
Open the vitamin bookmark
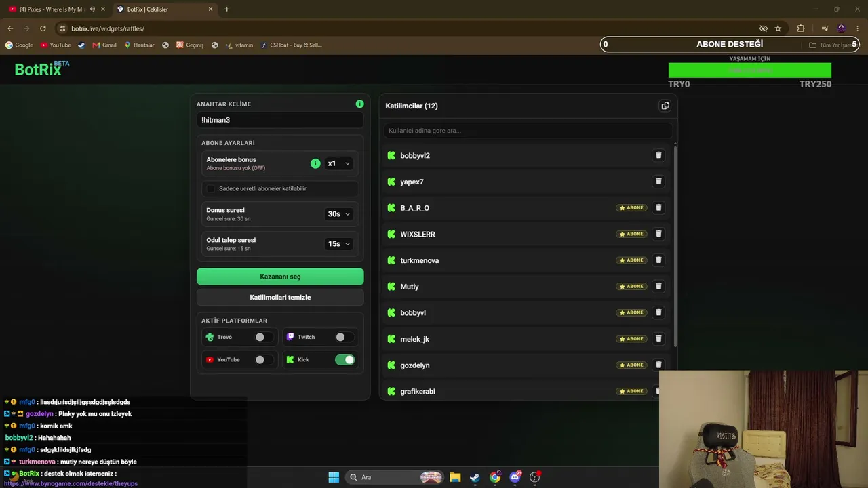click(239, 45)
